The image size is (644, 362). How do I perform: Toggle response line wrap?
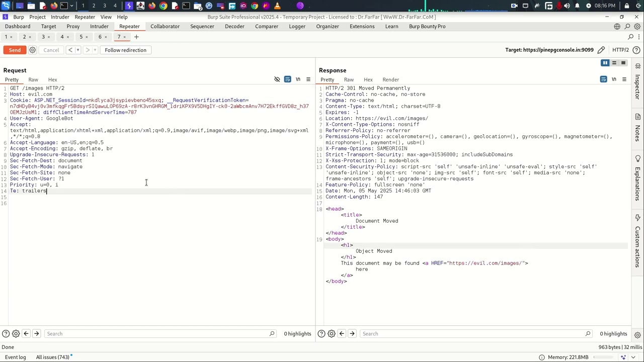pos(603,79)
